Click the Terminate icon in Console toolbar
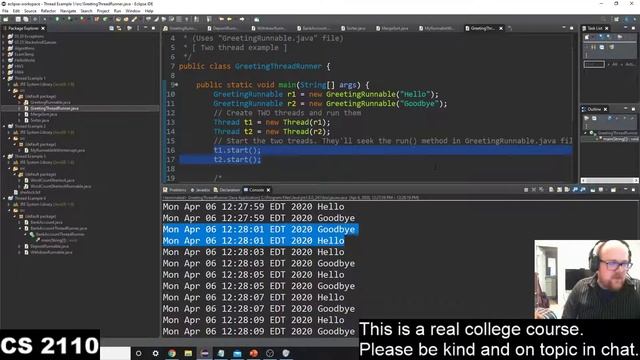 pos(526,190)
